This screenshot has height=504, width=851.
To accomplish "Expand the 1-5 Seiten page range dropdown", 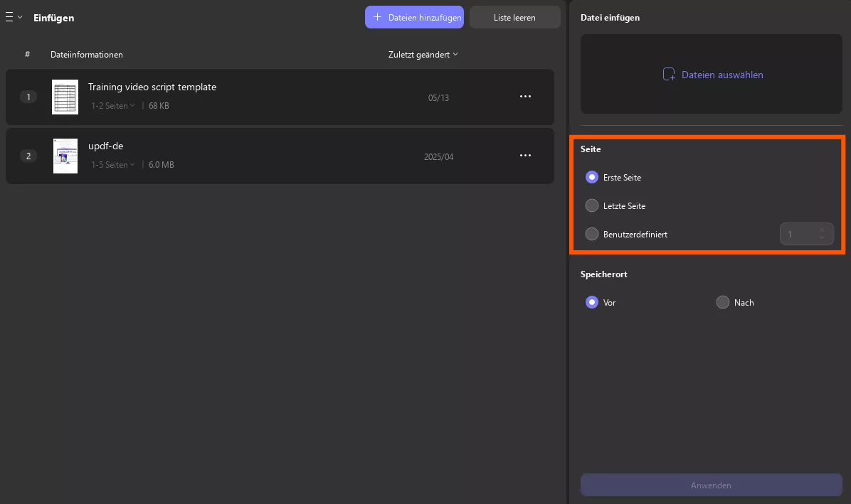I will tap(113, 165).
